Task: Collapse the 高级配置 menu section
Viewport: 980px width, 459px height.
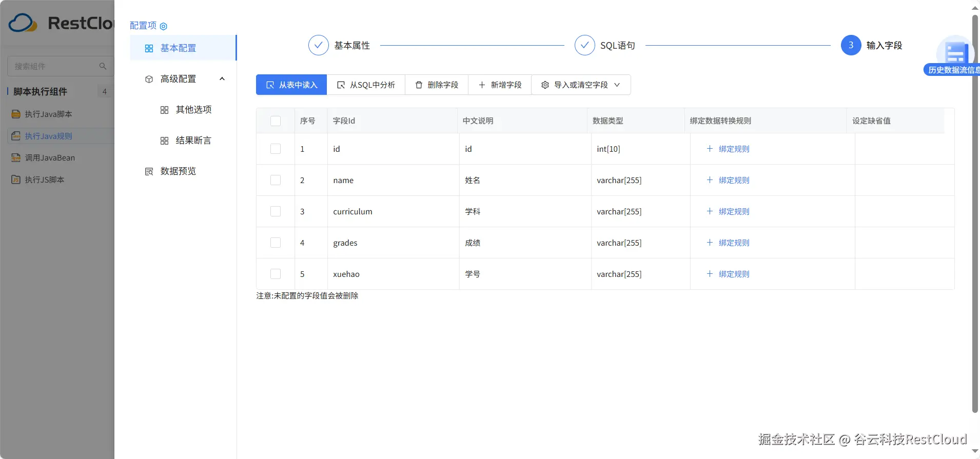Action: [222, 79]
